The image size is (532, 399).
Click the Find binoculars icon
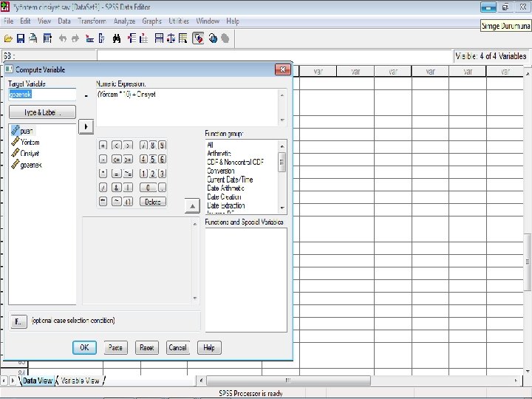click(x=117, y=38)
